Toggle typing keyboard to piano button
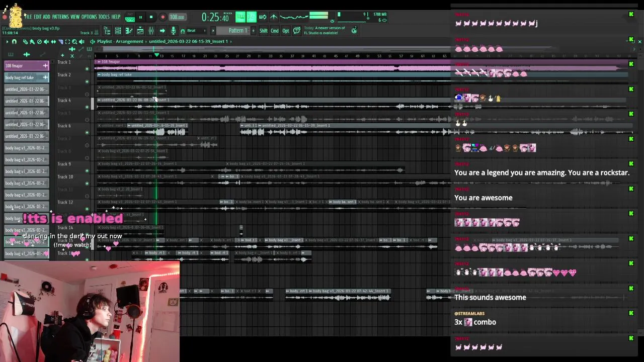The image size is (644, 362). (x=240, y=17)
